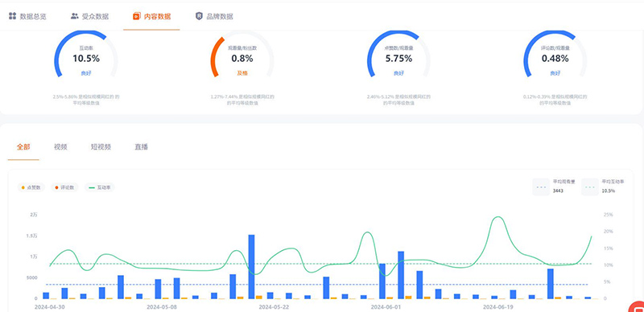Toggle the green 互动率 legend line

pyautogui.click(x=100, y=187)
